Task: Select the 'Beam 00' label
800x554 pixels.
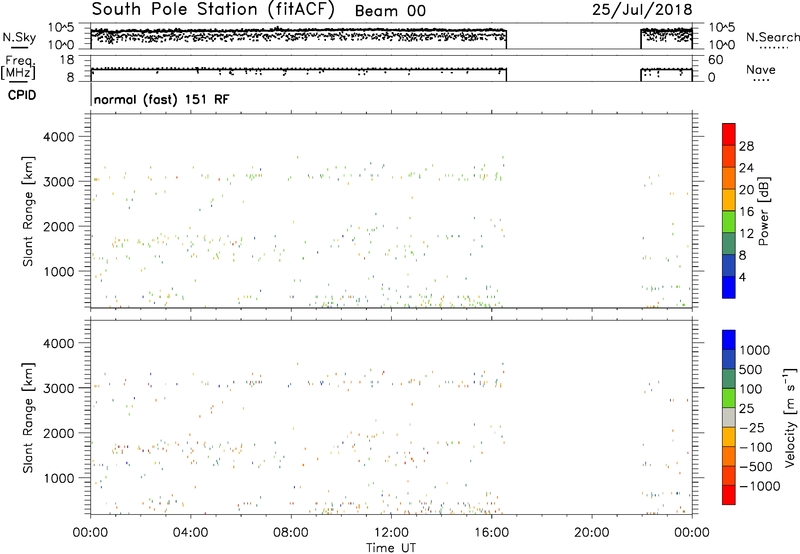Action: pos(390,11)
